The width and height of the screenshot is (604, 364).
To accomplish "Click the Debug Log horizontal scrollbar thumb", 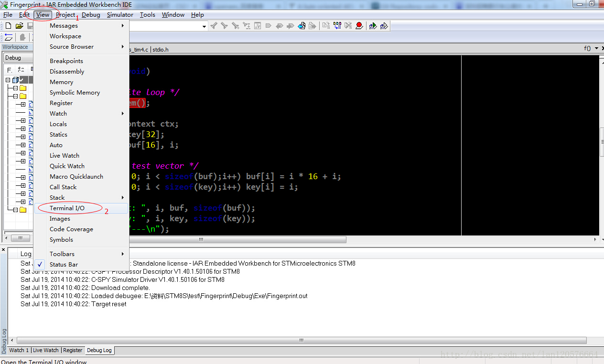I will coord(301,340).
